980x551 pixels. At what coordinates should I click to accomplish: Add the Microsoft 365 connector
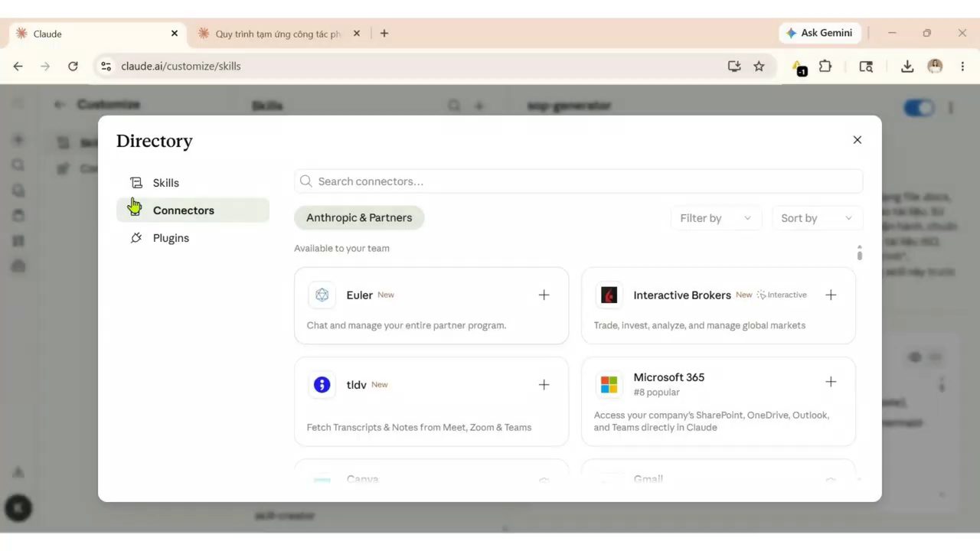click(831, 381)
